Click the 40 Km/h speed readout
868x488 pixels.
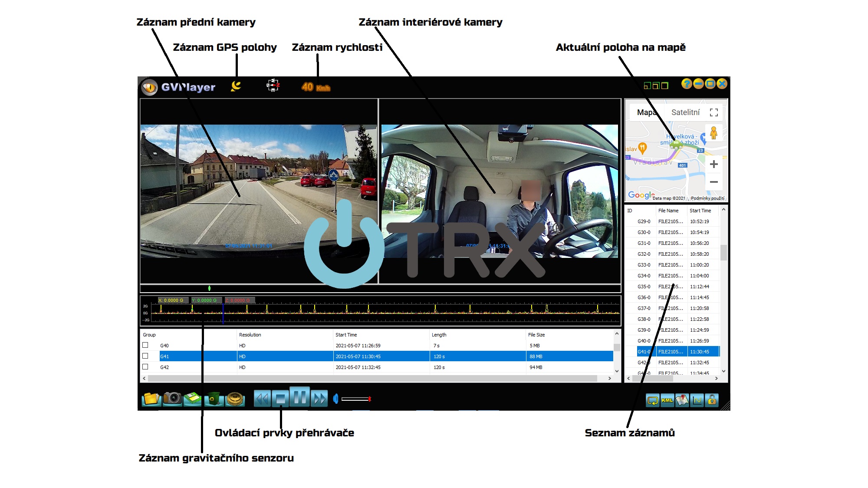click(x=316, y=87)
